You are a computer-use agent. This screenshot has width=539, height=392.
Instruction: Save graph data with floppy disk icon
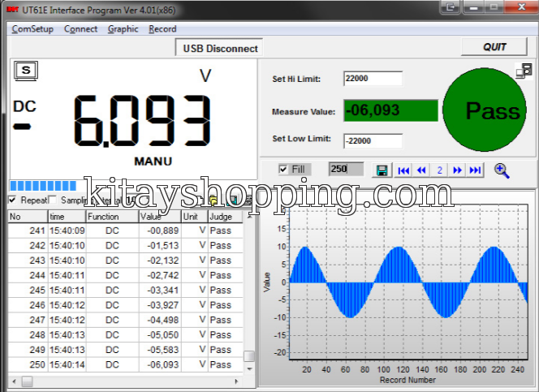pyautogui.click(x=382, y=170)
